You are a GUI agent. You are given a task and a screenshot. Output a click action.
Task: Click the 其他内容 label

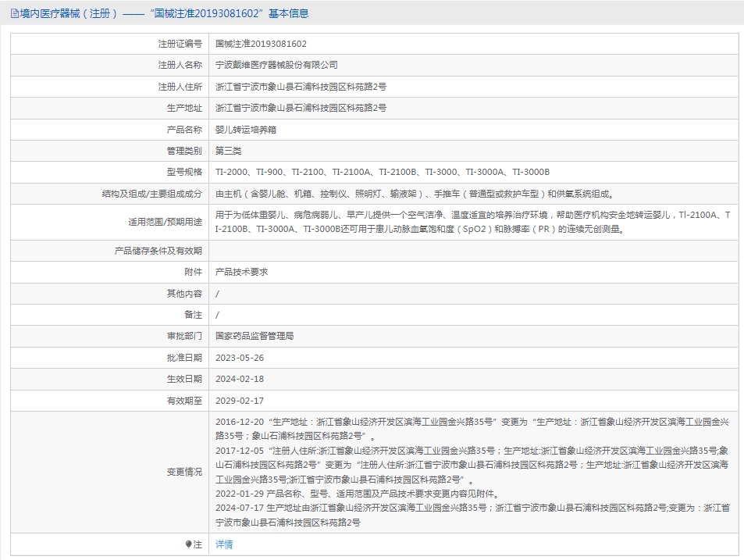point(184,294)
